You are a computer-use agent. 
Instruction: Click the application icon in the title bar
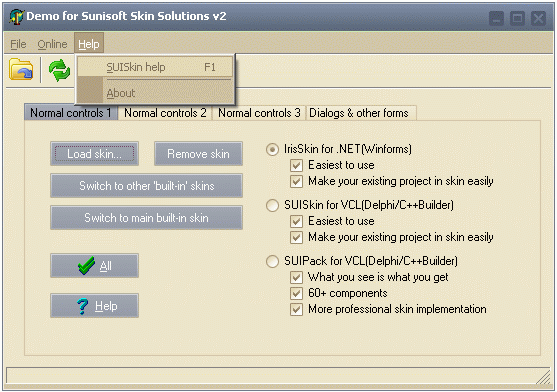16,16
